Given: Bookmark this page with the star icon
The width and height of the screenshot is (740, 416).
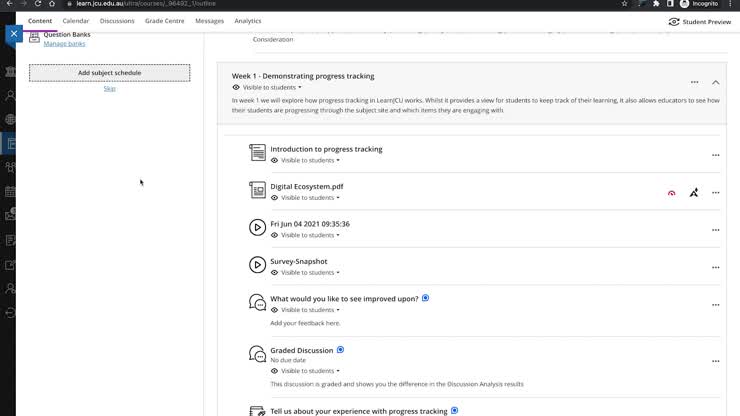Looking at the screenshot, I should tap(624, 3).
